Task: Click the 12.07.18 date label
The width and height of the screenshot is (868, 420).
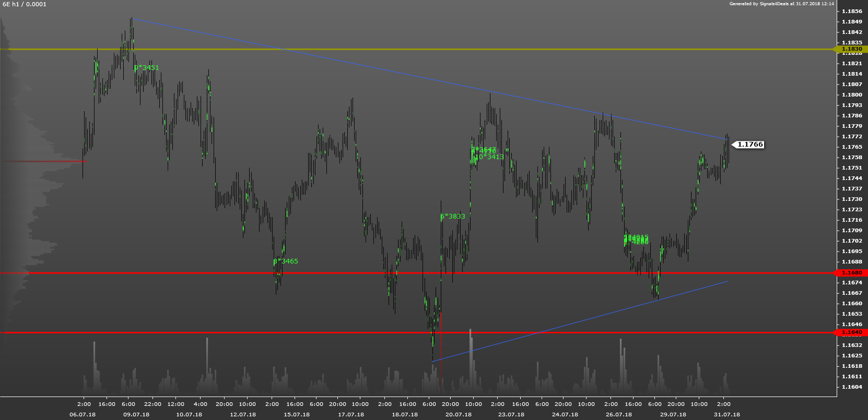Action: pyautogui.click(x=243, y=415)
